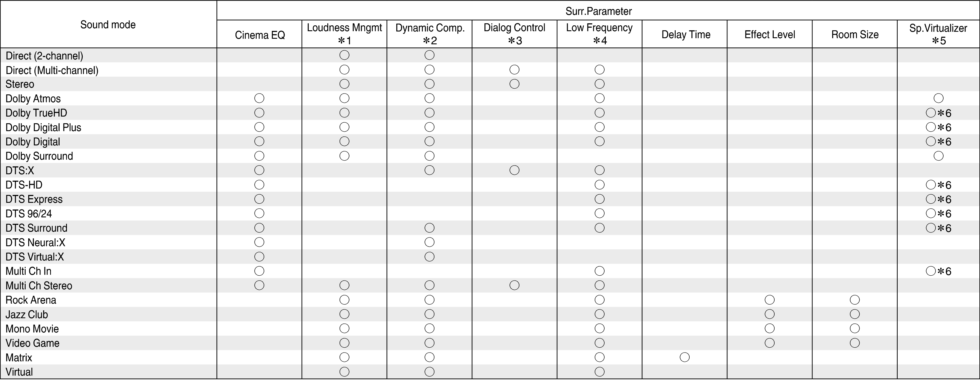Click the Sp.Virtualizer circle for Multi Ch In
The image size is (980, 382).
931,271
